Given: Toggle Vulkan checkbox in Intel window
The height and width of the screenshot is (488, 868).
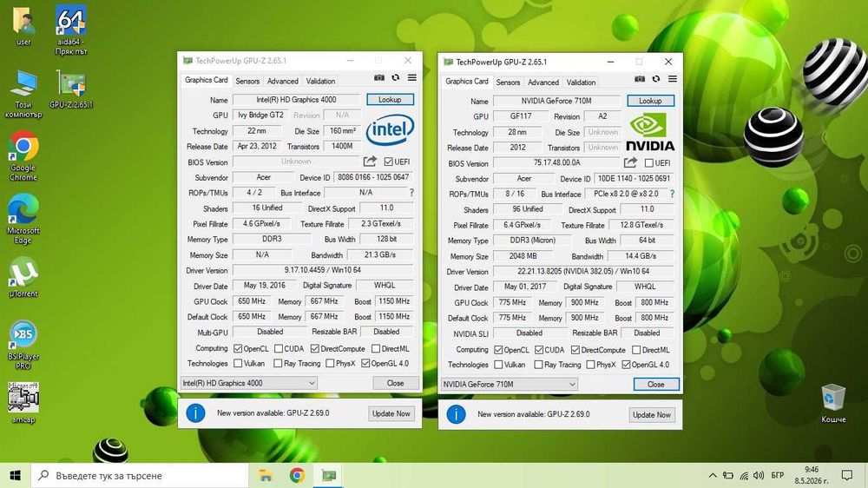Looking at the screenshot, I should (x=238, y=363).
